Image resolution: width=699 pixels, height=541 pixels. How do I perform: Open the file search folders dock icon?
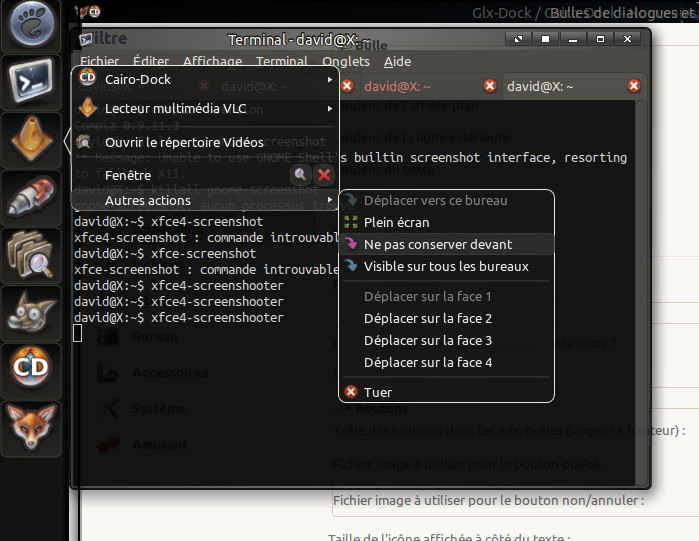coord(31,254)
